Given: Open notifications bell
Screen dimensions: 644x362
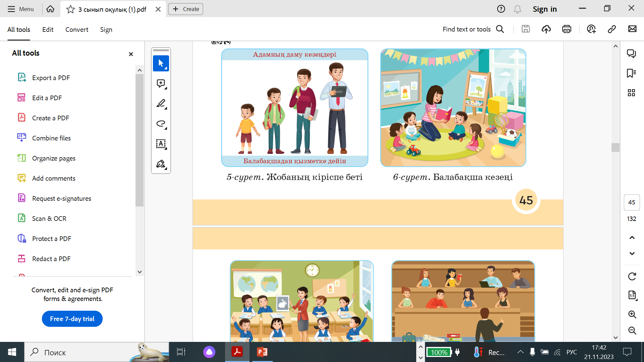Looking at the screenshot, I should pyautogui.click(x=518, y=9).
